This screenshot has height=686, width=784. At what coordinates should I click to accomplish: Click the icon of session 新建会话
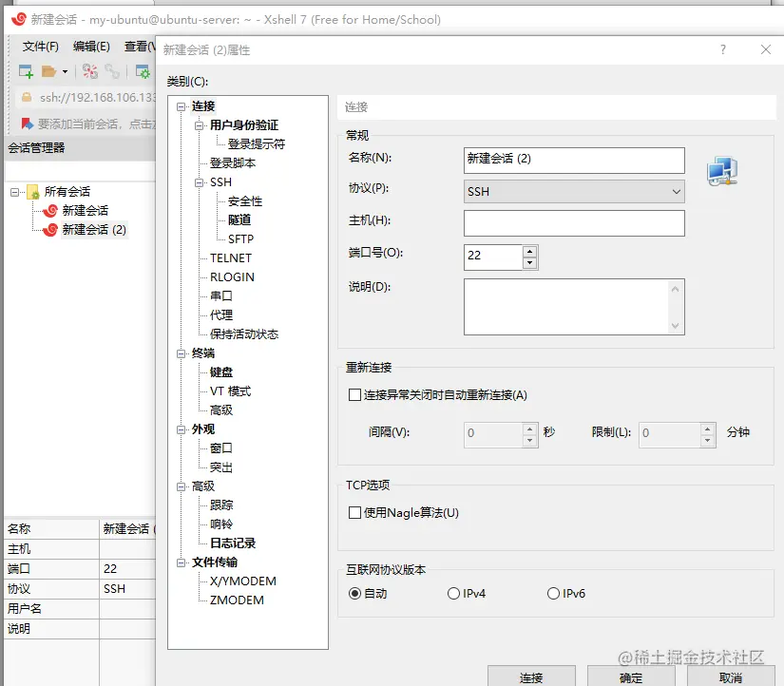point(50,211)
